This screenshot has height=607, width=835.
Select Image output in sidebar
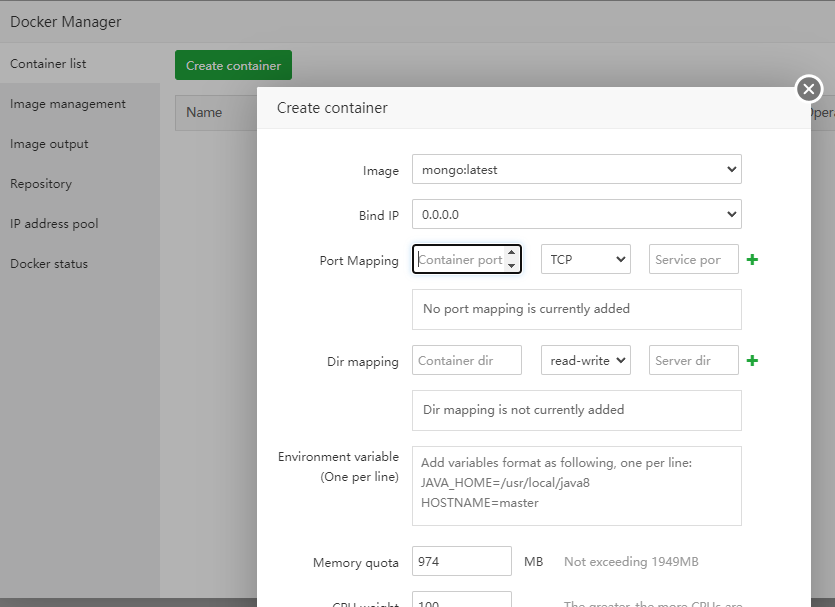(x=49, y=144)
